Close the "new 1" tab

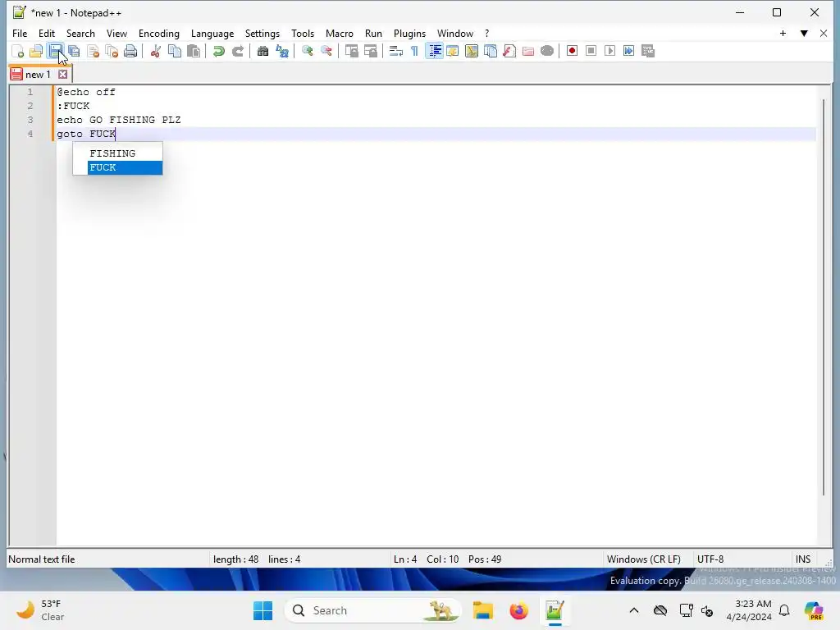tap(62, 75)
